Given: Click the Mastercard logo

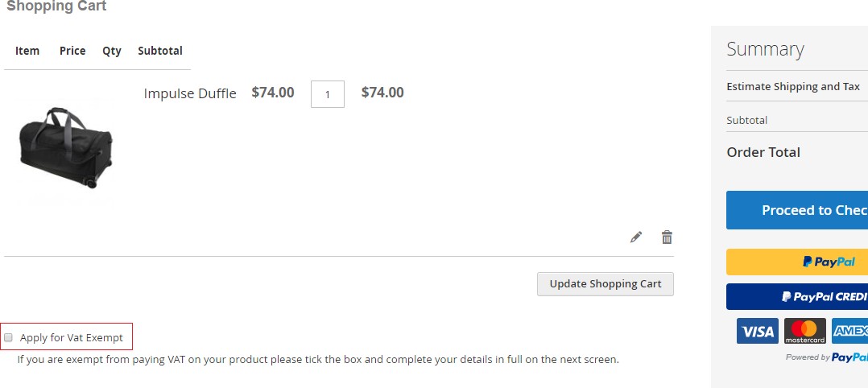Looking at the screenshot, I should 805,331.
